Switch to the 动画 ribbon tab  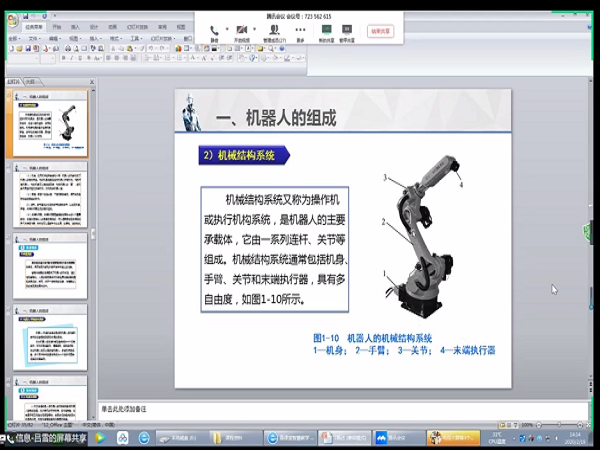click(x=112, y=27)
